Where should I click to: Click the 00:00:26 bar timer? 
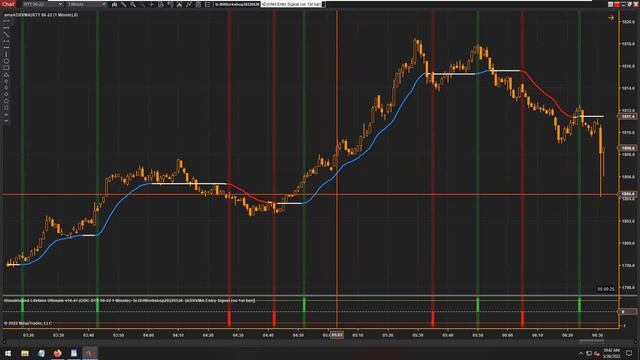click(606, 289)
